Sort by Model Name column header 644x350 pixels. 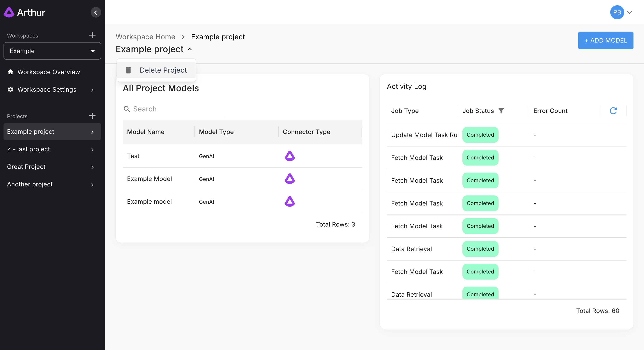145,132
